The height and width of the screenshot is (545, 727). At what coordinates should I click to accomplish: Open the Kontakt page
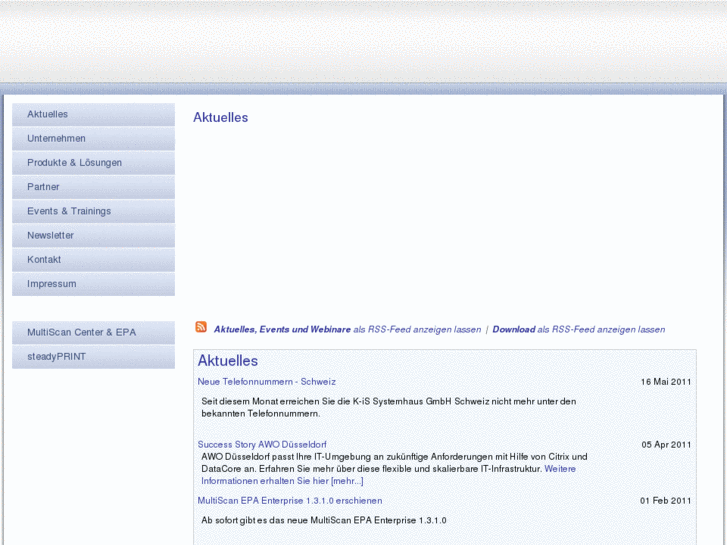coord(93,260)
